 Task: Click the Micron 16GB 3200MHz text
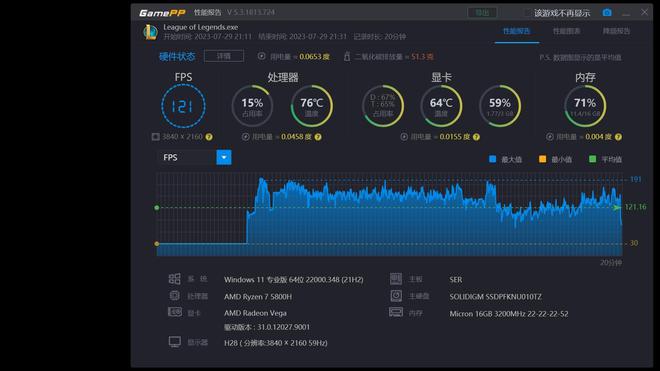tap(509, 314)
